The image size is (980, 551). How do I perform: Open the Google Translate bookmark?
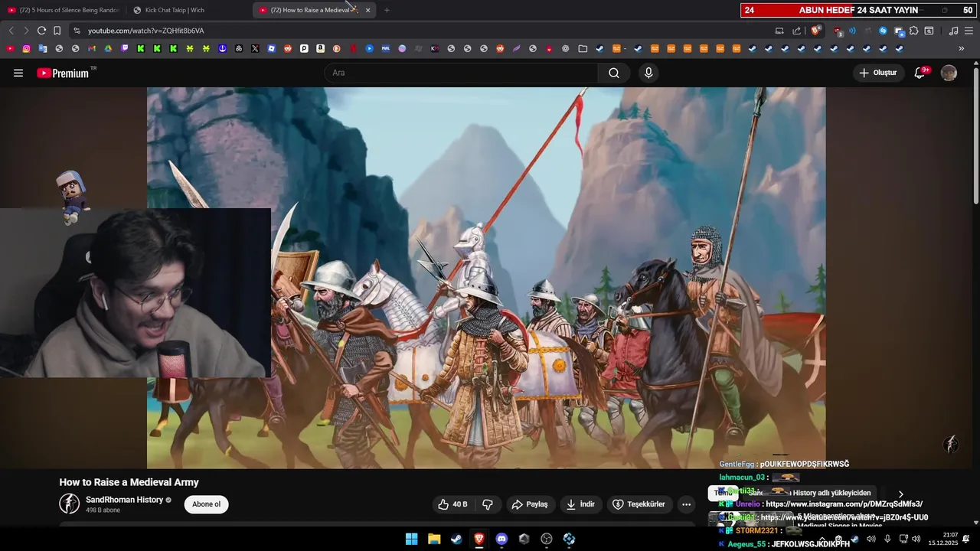click(43, 48)
